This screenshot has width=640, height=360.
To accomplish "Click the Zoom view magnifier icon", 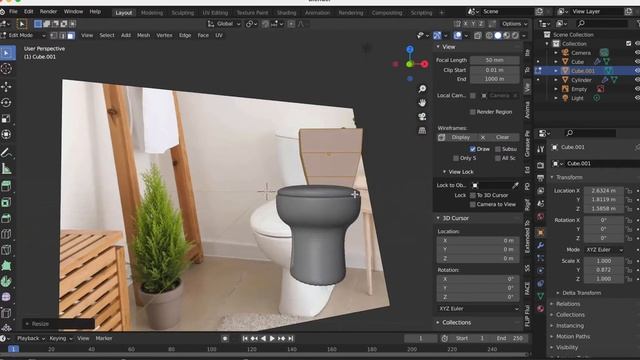I will coord(422,89).
